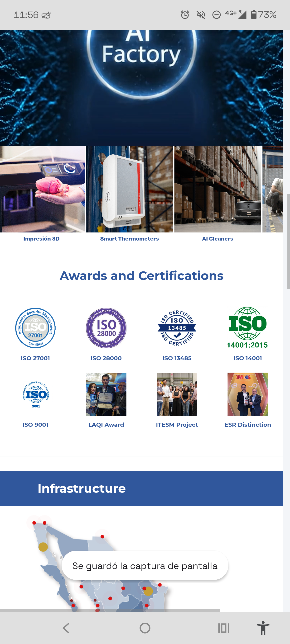This screenshot has height=644, width=290.
Task: Tap the muted sound status icon
Action: (x=201, y=15)
